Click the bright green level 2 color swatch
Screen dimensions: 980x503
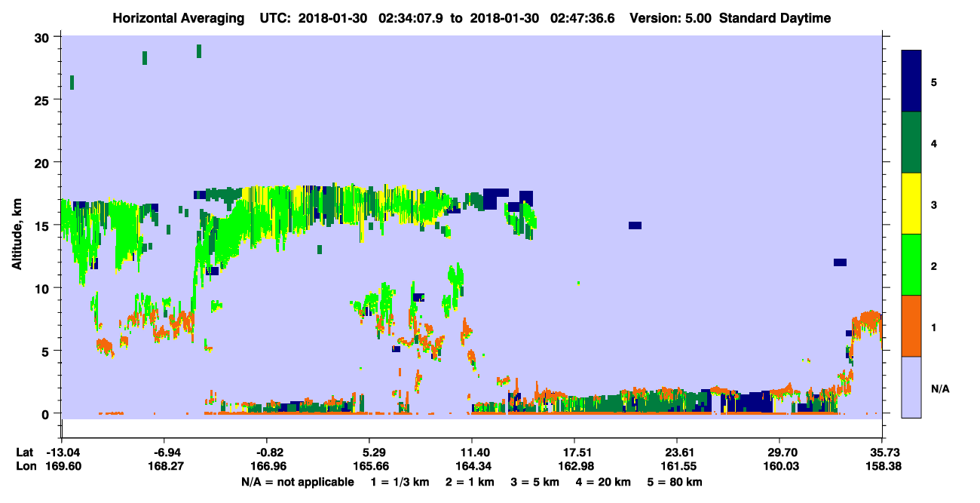pos(911,265)
